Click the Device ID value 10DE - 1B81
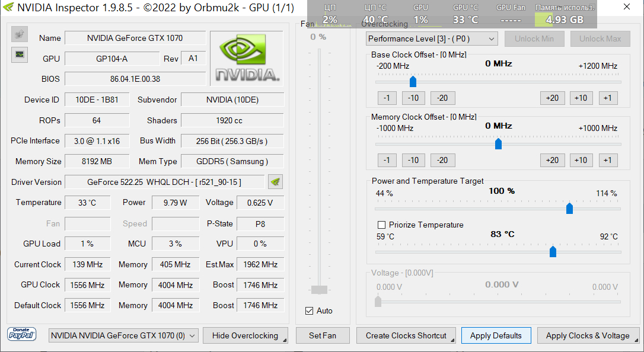 pyautogui.click(x=97, y=100)
